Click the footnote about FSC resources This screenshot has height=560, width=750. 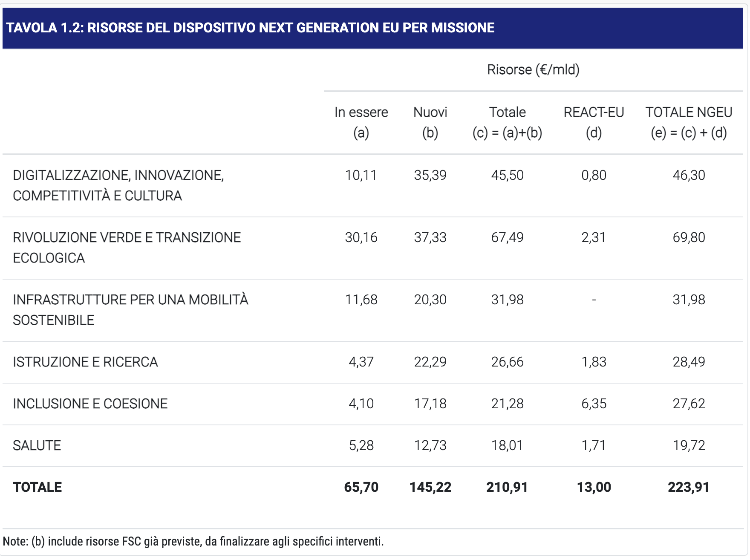[193, 541]
